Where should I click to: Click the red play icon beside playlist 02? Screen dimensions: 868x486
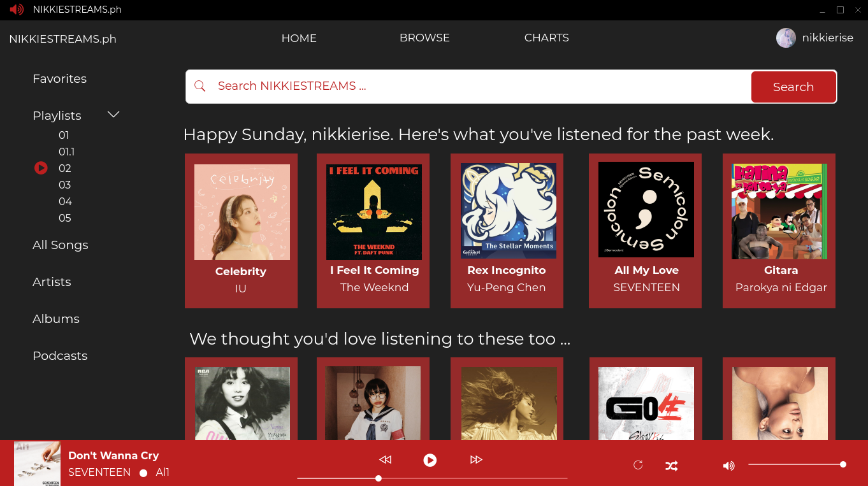tap(41, 168)
